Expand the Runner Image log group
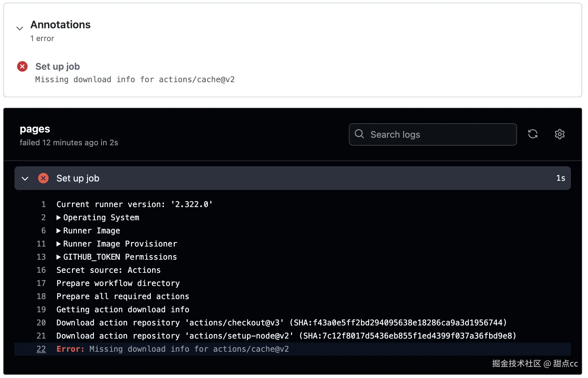The height and width of the screenshot is (378, 588). [x=58, y=231]
